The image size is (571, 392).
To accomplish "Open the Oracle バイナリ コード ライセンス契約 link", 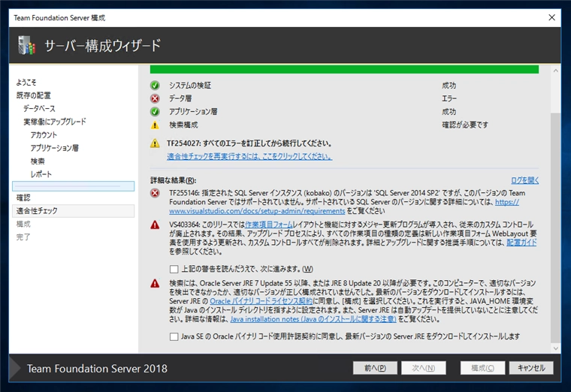I will (x=261, y=301).
